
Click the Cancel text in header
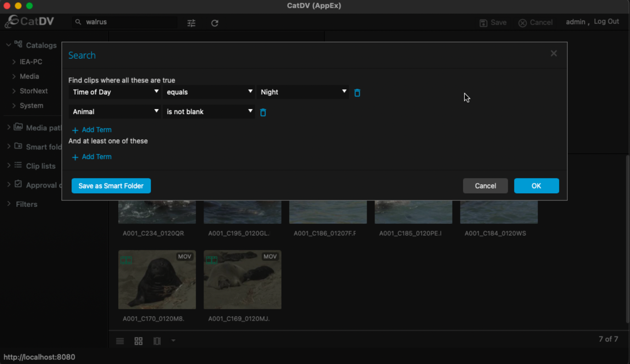pos(541,22)
